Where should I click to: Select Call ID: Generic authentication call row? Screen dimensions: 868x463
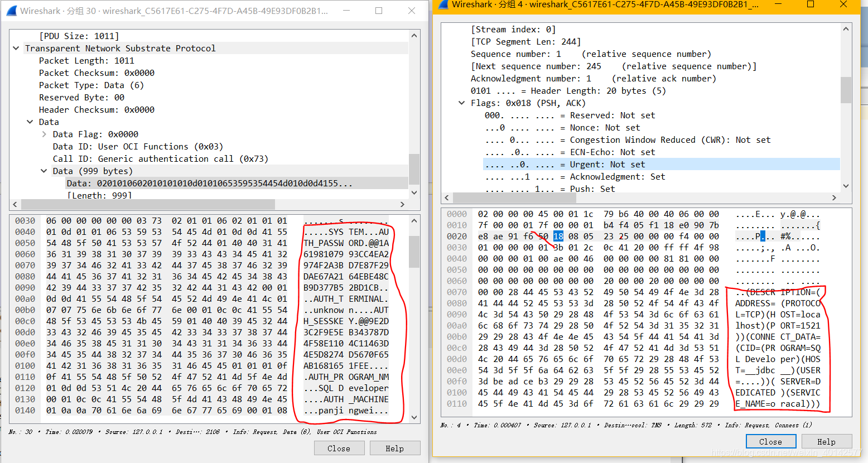161,159
